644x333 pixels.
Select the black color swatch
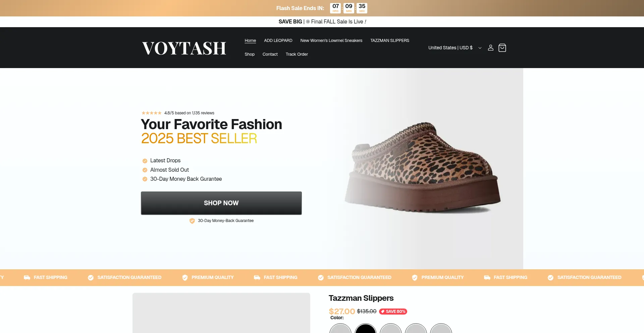point(366,329)
